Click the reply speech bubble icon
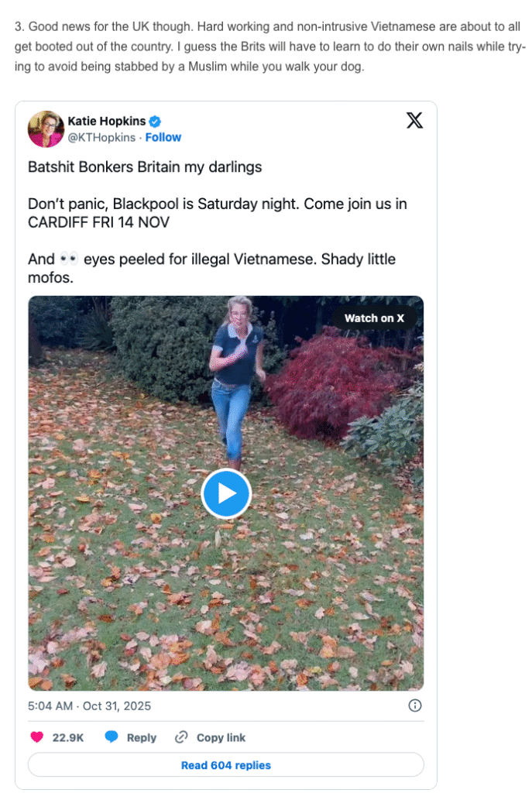 [112, 737]
